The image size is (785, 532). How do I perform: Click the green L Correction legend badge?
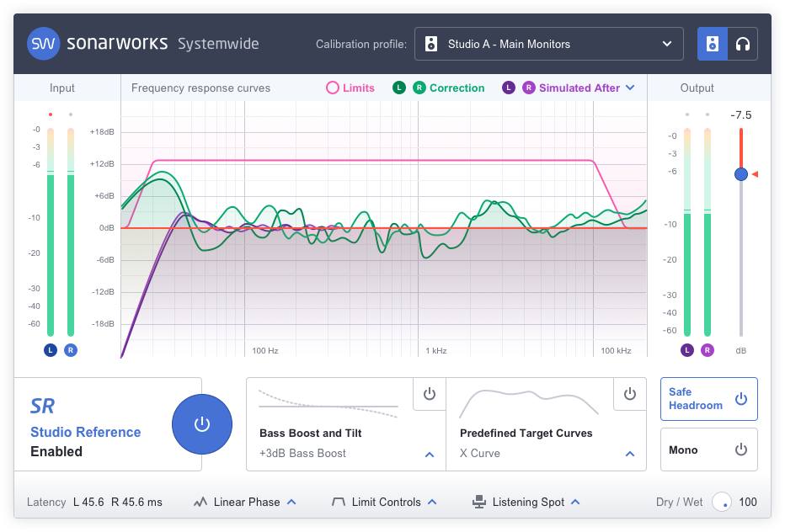click(x=399, y=87)
